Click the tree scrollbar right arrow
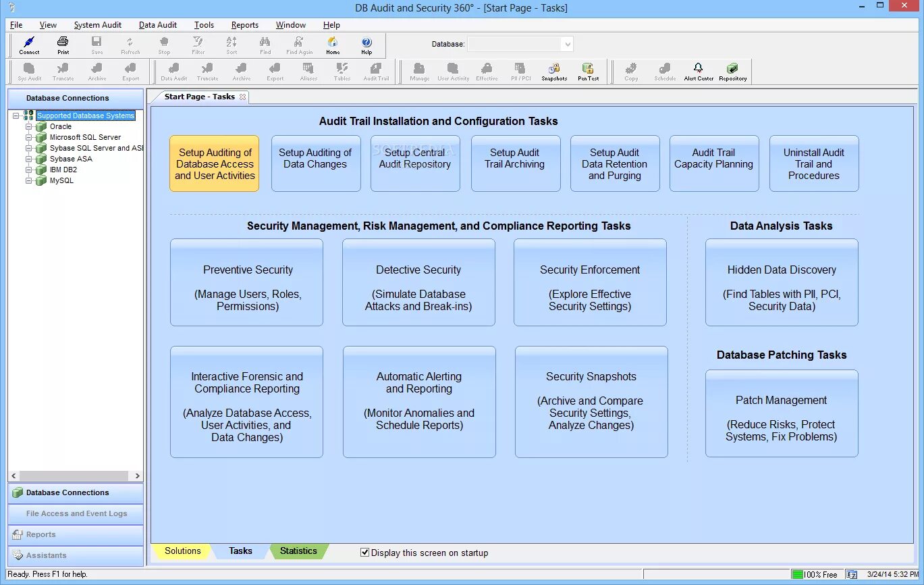 click(x=138, y=476)
